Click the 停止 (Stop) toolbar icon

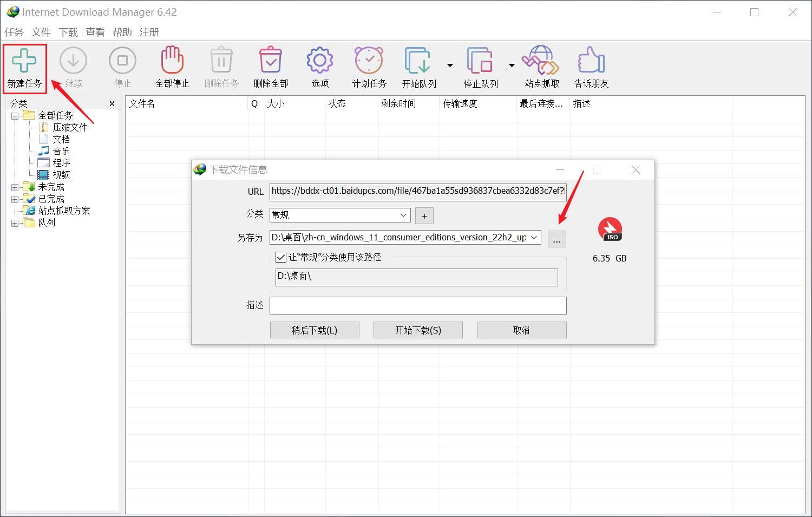(123, 61)
